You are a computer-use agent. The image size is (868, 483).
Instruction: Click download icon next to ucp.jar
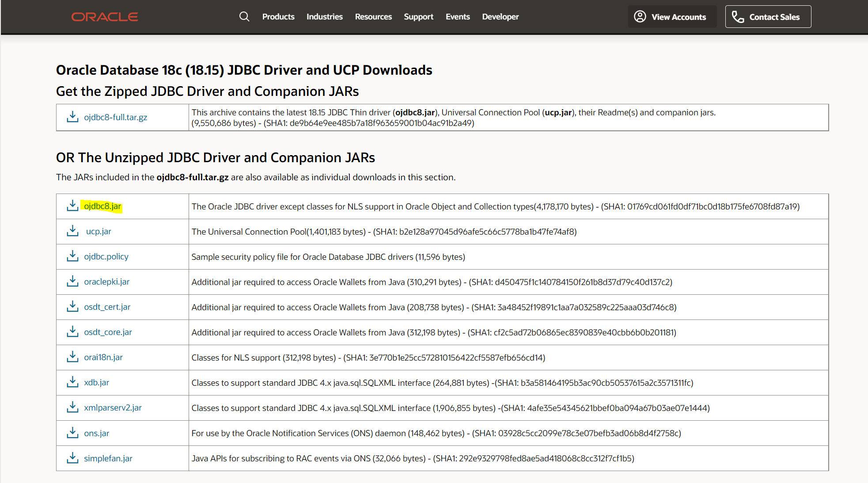point(72,231)
